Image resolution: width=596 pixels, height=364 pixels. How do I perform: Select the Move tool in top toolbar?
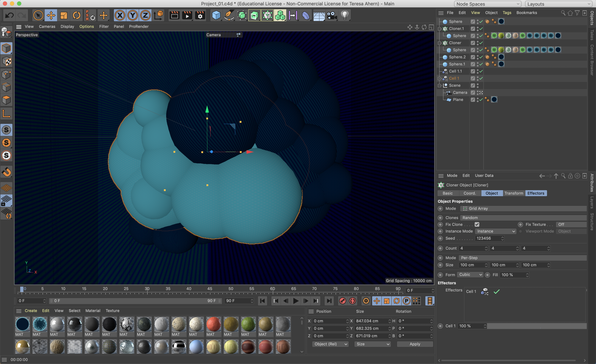51,16
